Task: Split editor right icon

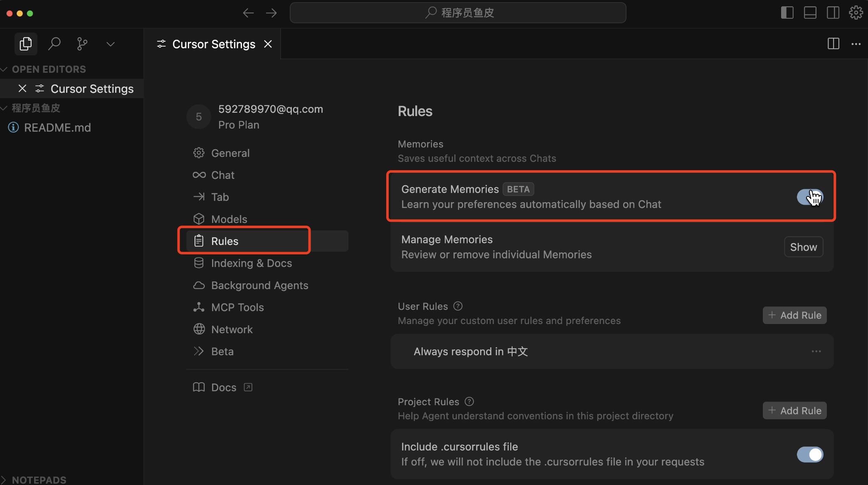Action: click(x=833, y=44)
